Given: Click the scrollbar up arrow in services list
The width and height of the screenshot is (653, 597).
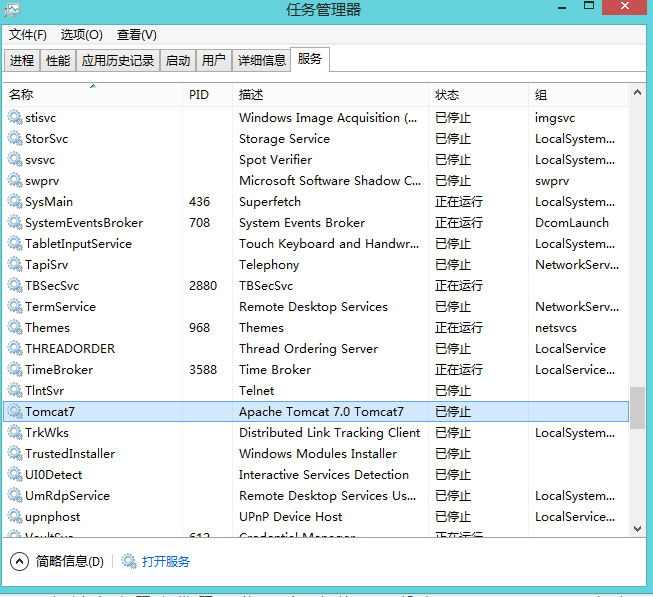Looking at the screenshot, I should [637, 93].
